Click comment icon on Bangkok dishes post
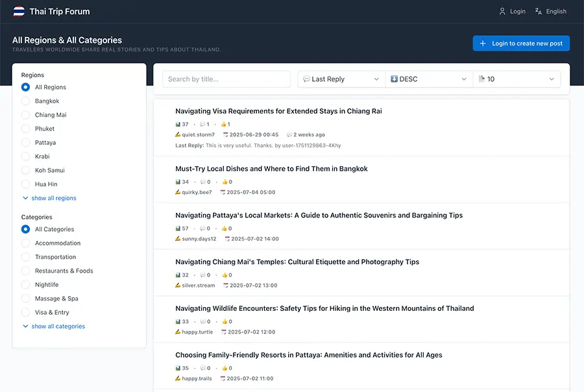This screenshot has width=584, height=392. 203,182
